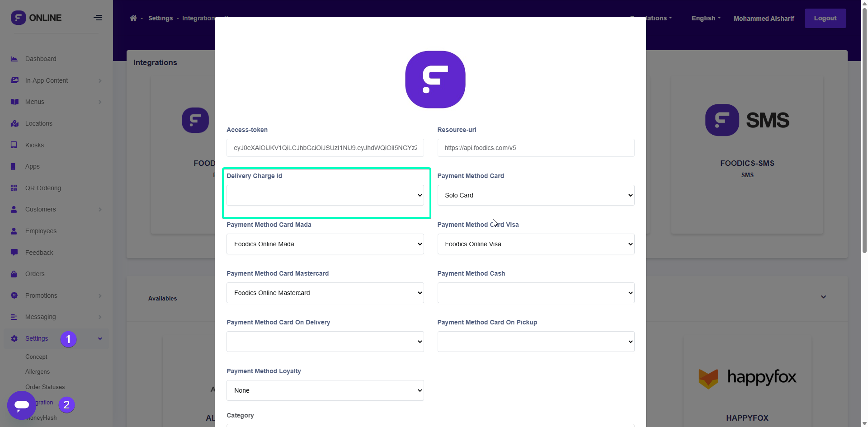Open the Payment Method Card dropdown
The height and width of the screenshot is (427, 868).
click(536, 195)
